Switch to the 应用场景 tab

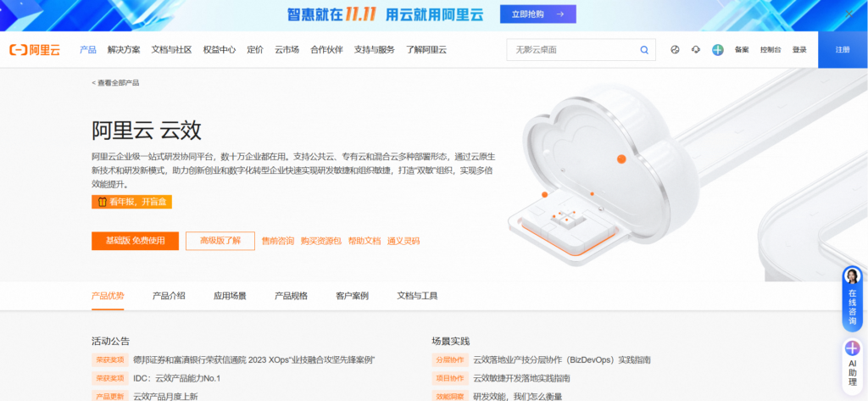pos(230,296)
